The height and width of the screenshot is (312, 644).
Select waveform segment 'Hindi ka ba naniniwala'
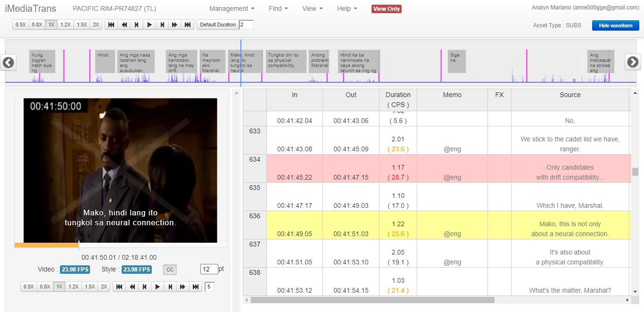(359, 62)
